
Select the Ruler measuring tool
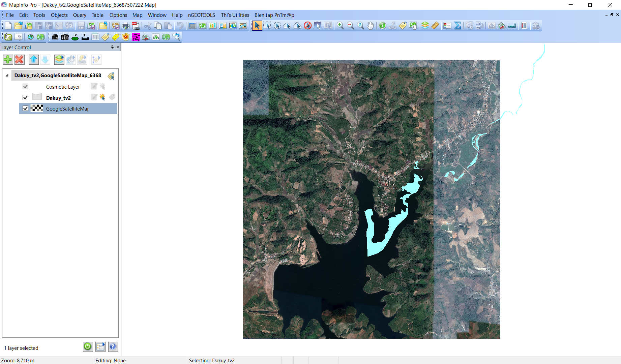(435, 26)
